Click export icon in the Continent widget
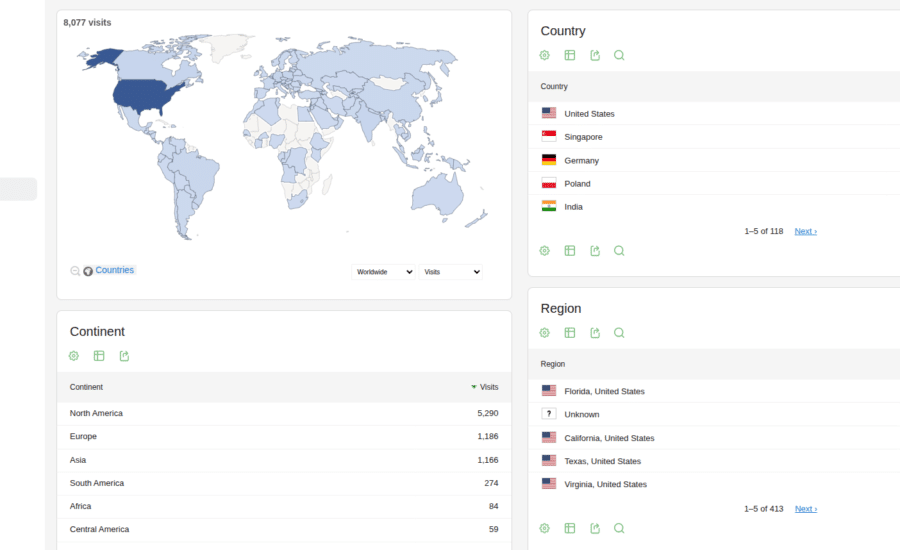 [124, 356]
